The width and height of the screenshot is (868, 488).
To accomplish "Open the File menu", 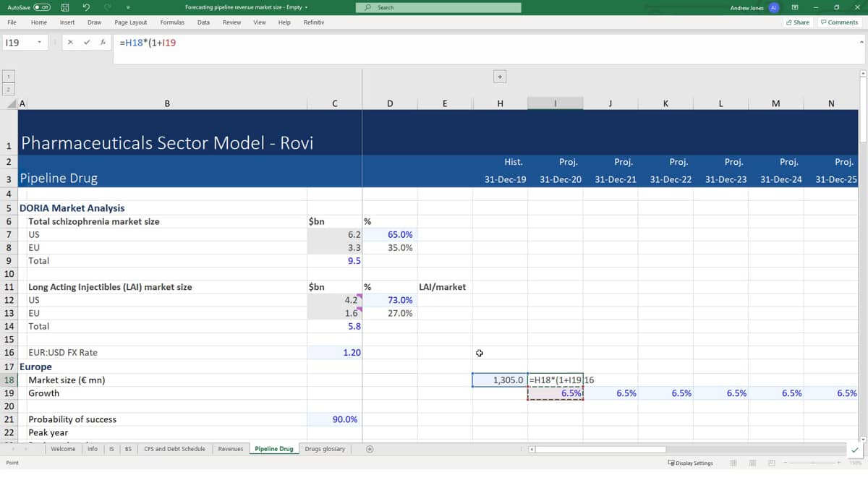I will pos(12,22).
